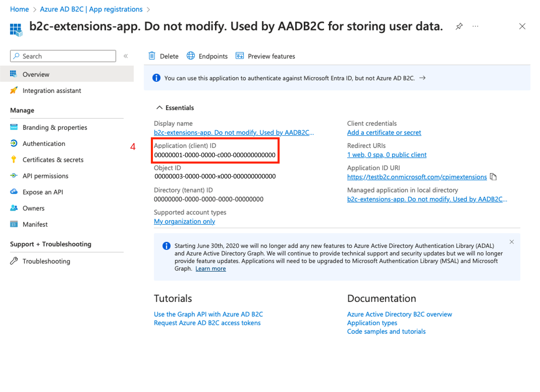Copy the Application ID URI
Viewport: 540px width, 392px height.
(x=493, y=177)
